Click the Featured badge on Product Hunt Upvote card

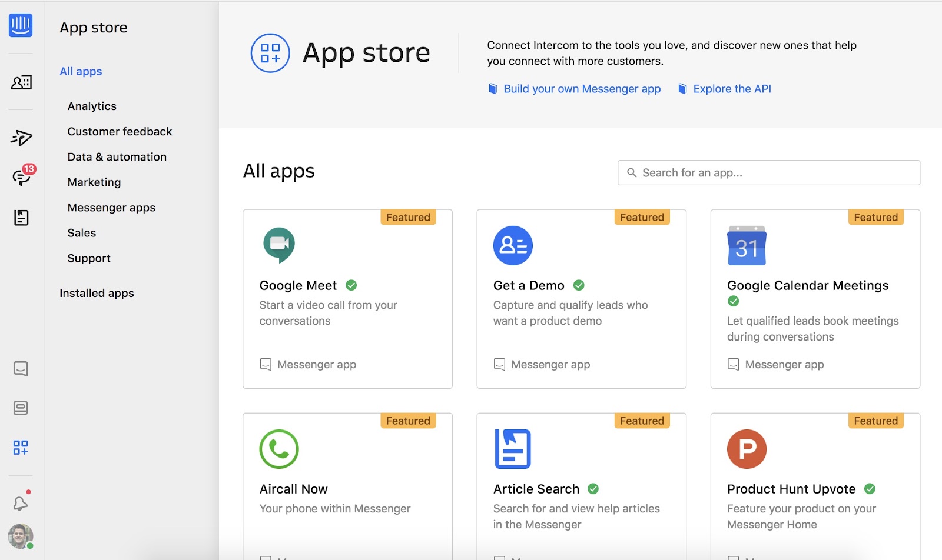876,421
